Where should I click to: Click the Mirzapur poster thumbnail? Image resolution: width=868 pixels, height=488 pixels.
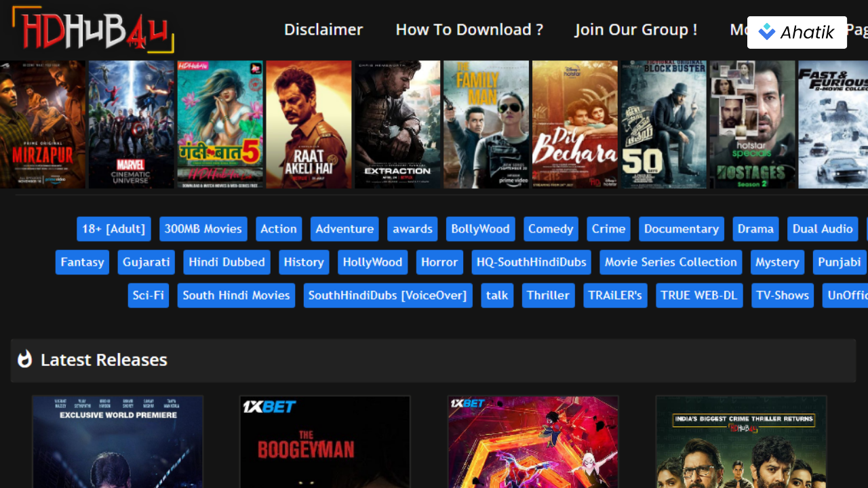point(43,125)
